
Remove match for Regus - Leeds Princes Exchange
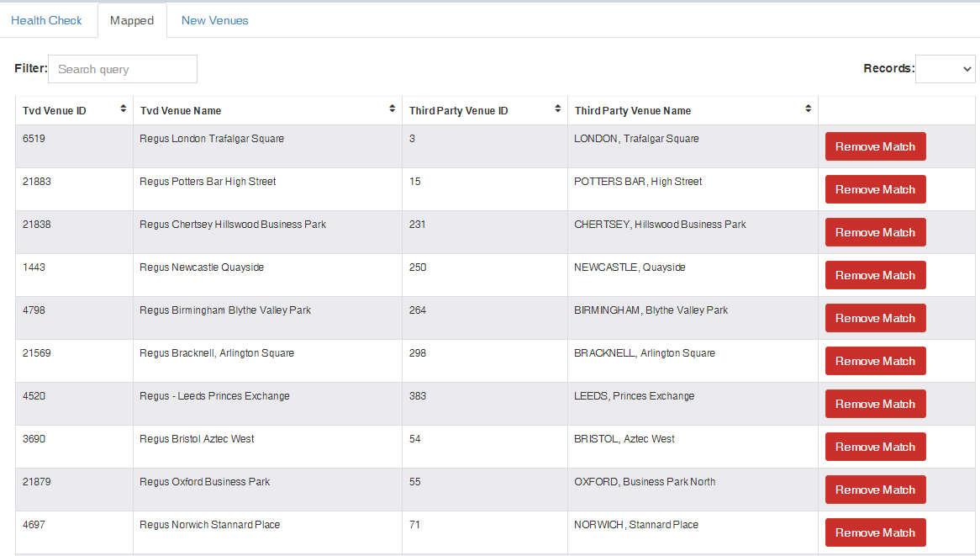click(x=875, y=404)
